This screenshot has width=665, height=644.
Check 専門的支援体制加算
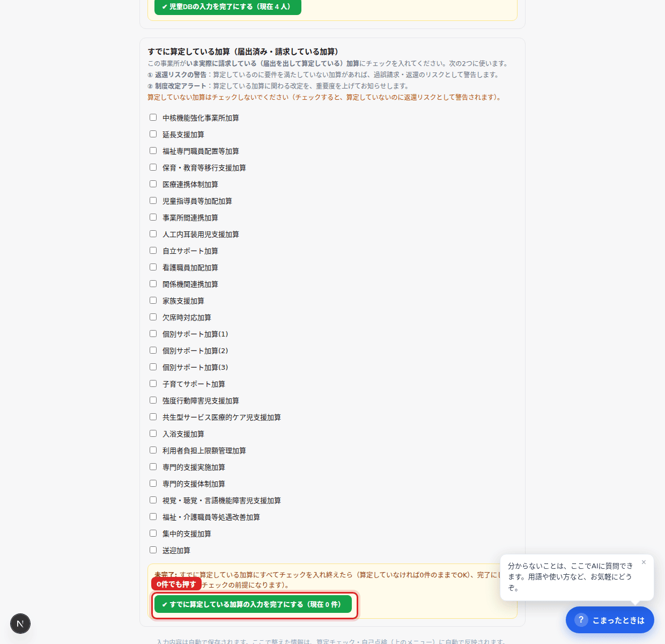pyautogui.click(x=153, y=484)
